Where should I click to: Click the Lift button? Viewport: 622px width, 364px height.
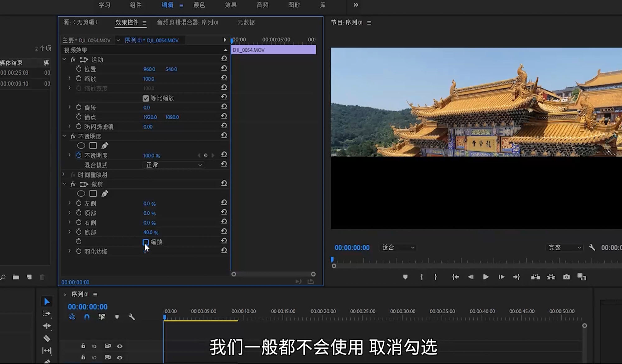(535, 277)
